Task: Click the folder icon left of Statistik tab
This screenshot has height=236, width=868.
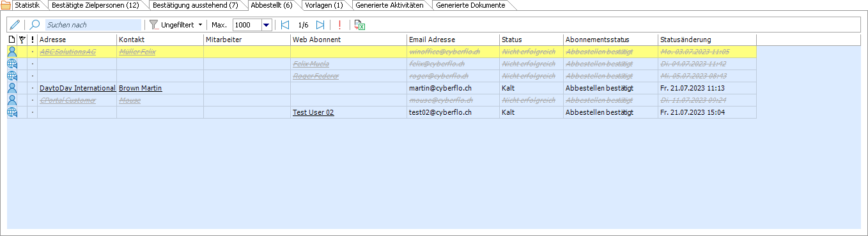Action: click(x=6, y=5)
